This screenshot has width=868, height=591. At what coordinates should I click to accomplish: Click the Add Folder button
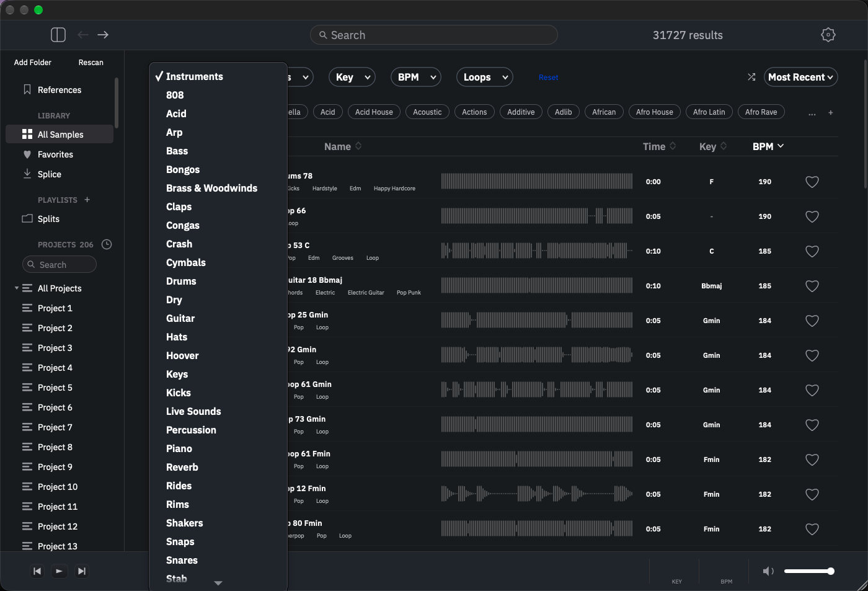[x=33, y=63]
